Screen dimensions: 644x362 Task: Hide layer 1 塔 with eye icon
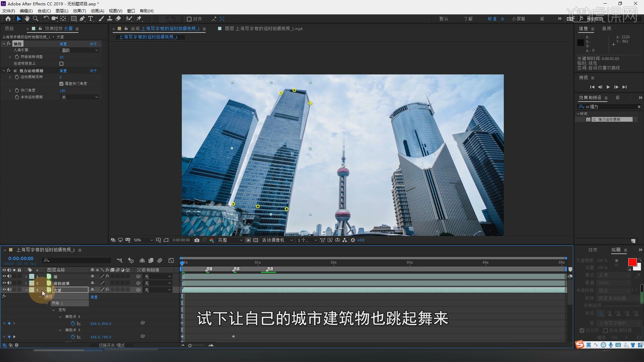coord(4,277)
